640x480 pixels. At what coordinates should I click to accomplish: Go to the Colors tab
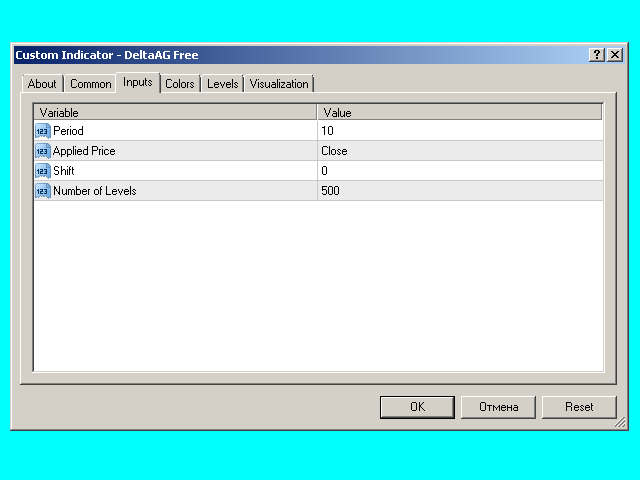(180, 84)
